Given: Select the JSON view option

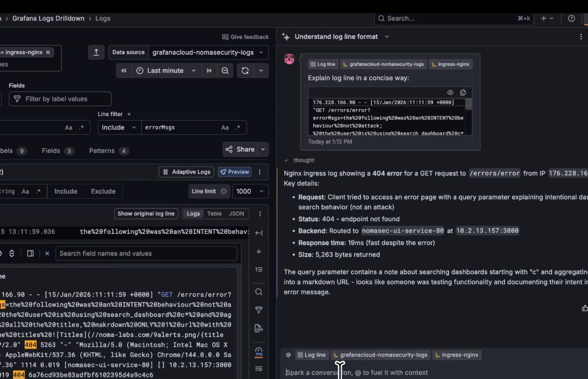Looking at the screenshot, I should pyautogui.click(x=236, y=214).
